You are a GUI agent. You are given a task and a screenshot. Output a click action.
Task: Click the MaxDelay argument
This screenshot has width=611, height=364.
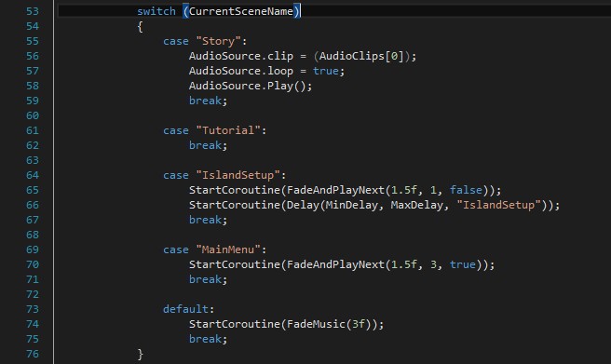click(x=416, y=205)
